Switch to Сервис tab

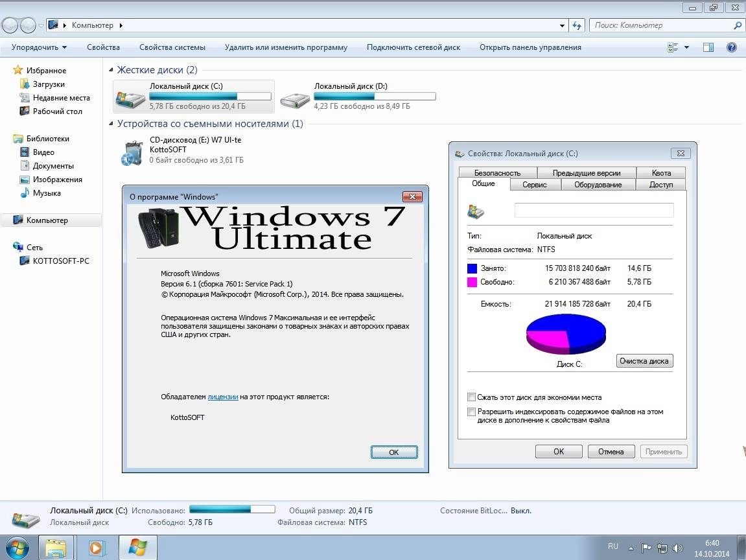pos(535,185)
